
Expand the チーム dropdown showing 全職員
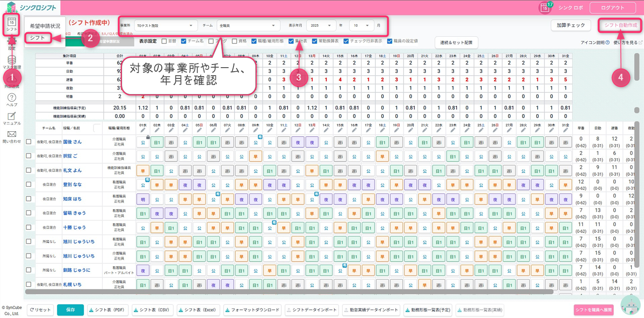[x=248, y=26]
